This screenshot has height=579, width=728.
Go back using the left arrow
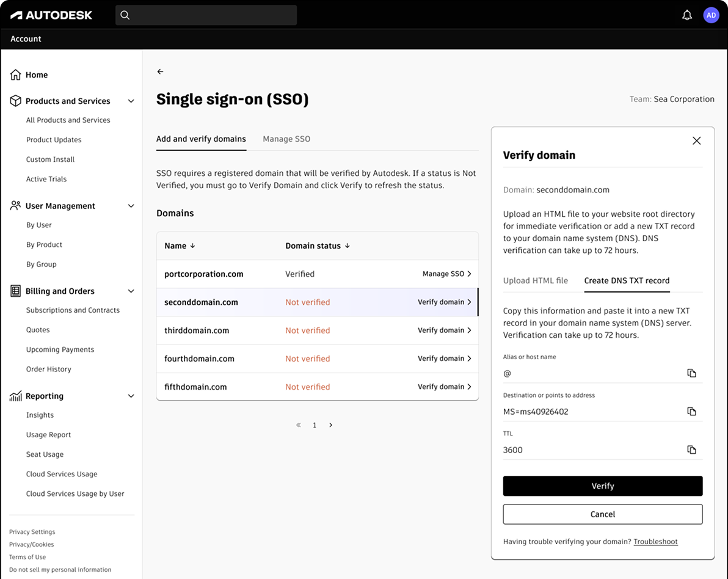[160, 71]
